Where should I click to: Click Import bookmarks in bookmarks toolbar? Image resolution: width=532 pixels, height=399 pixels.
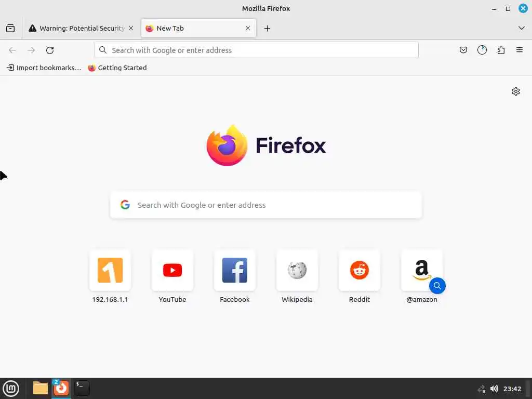[44, 68]
